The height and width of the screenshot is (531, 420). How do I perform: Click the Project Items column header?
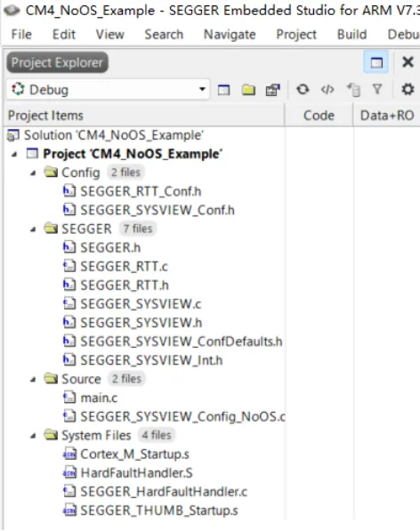145,116
